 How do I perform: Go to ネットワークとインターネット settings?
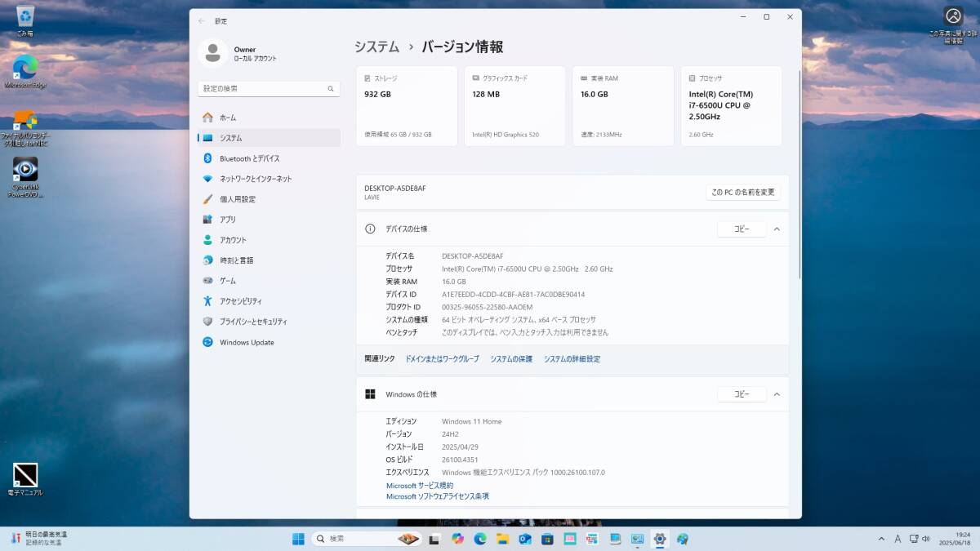269,179
